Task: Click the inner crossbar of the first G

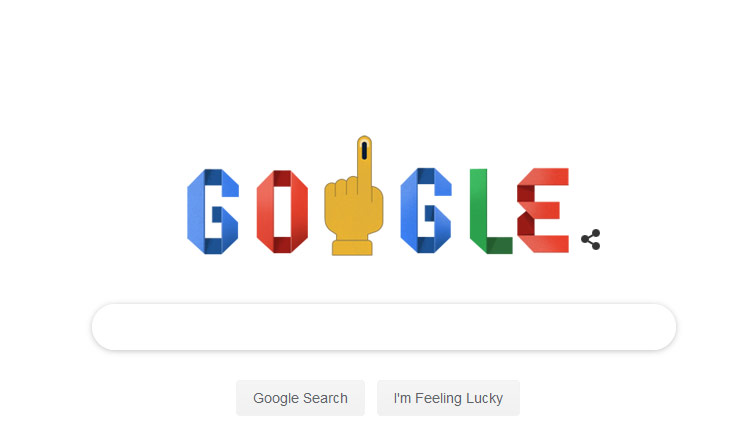Action: coord(218,215)
